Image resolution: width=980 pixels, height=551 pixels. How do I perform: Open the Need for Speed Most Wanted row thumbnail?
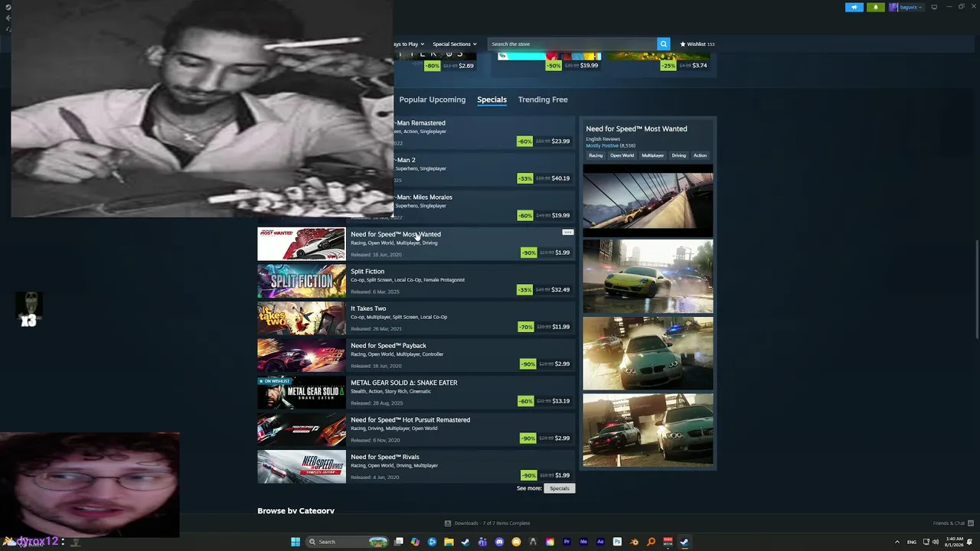[x=302, y=243]
